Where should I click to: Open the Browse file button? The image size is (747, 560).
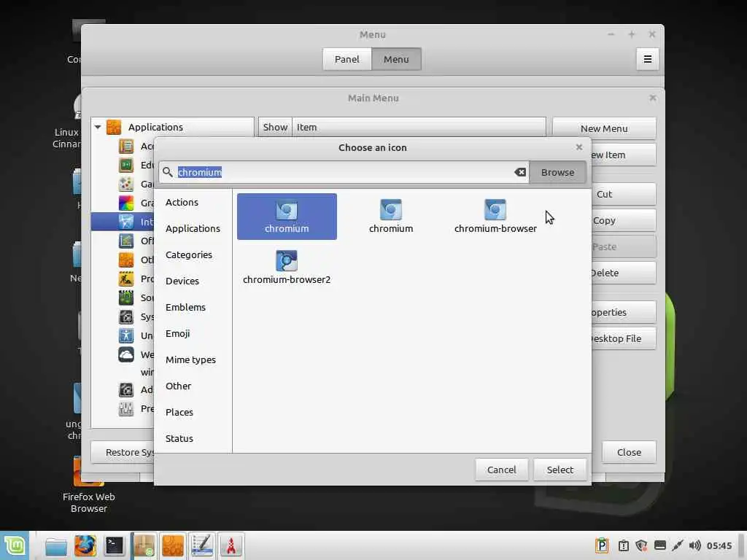(x=557, y=172)
